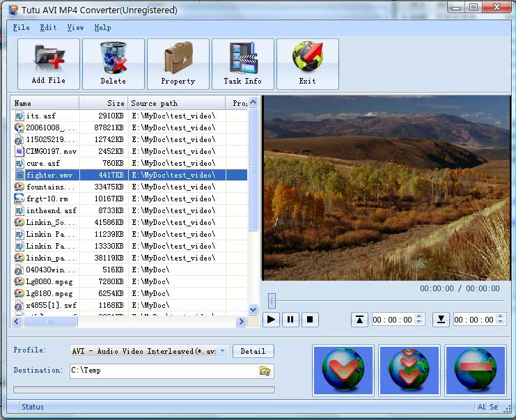
Task: Click the Source path column header
Action: coord(177,103)
